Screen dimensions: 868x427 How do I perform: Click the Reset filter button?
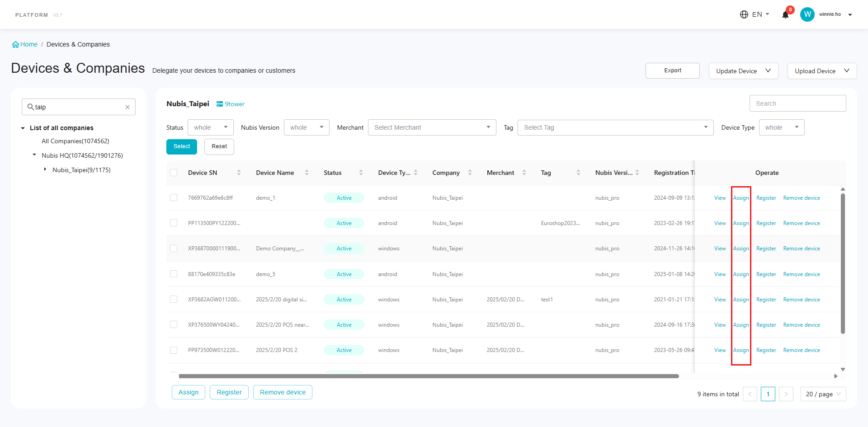219,146
